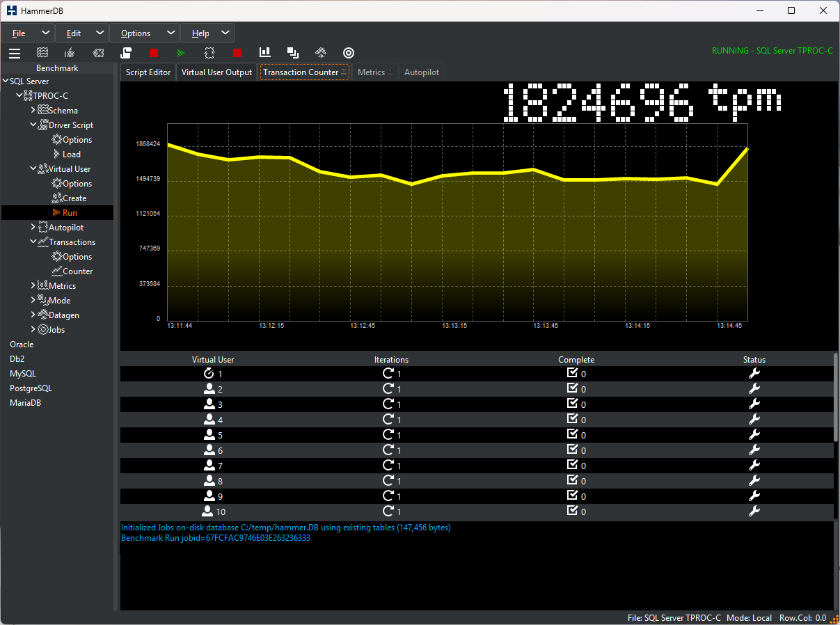The image size is (840, 625).
Task: Click the monitor icon of virtual user 1
Action: 209,374
